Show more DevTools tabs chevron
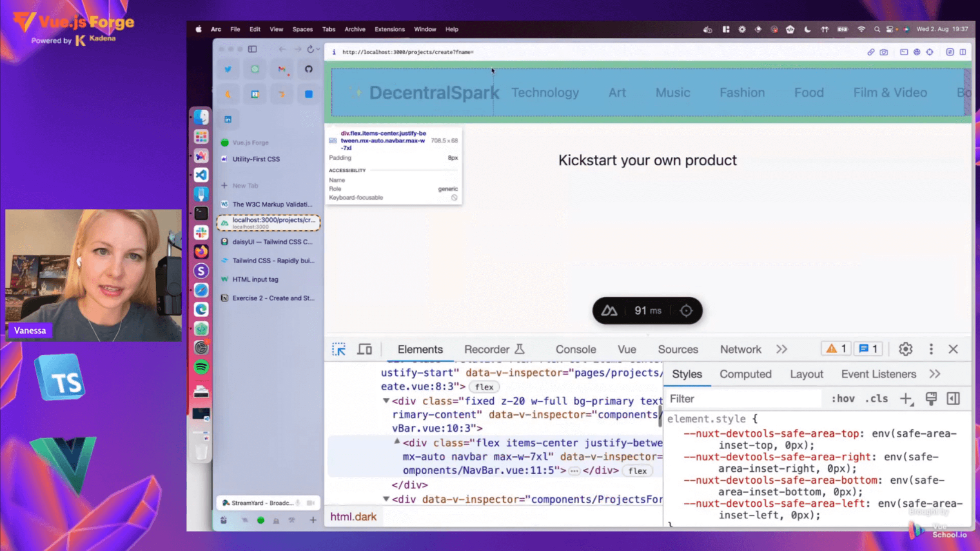 pyautogui.click(x=782, y=349)
